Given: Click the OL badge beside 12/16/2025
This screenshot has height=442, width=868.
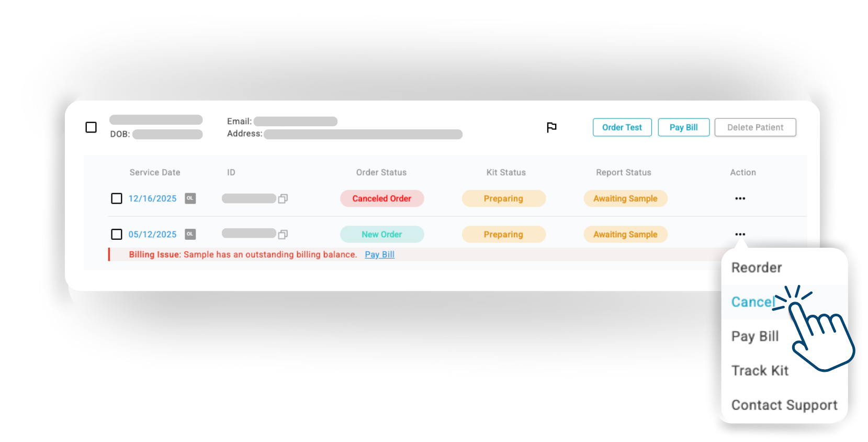Looking at the screenshot, I should (x=190, y=198).
